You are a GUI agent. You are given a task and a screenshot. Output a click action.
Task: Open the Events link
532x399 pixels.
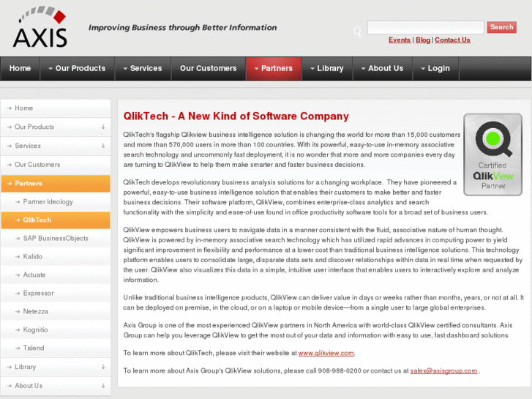point(400,40)
